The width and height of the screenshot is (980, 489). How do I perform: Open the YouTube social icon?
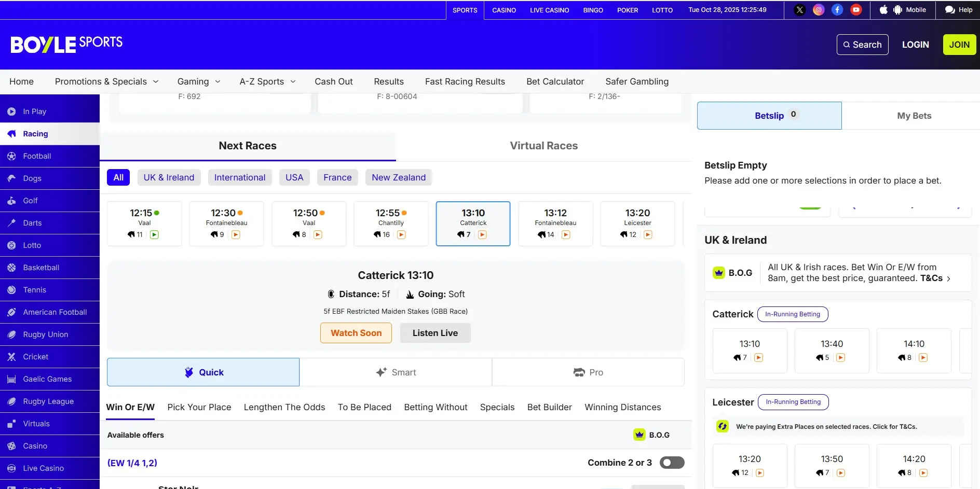pos(856,10)
